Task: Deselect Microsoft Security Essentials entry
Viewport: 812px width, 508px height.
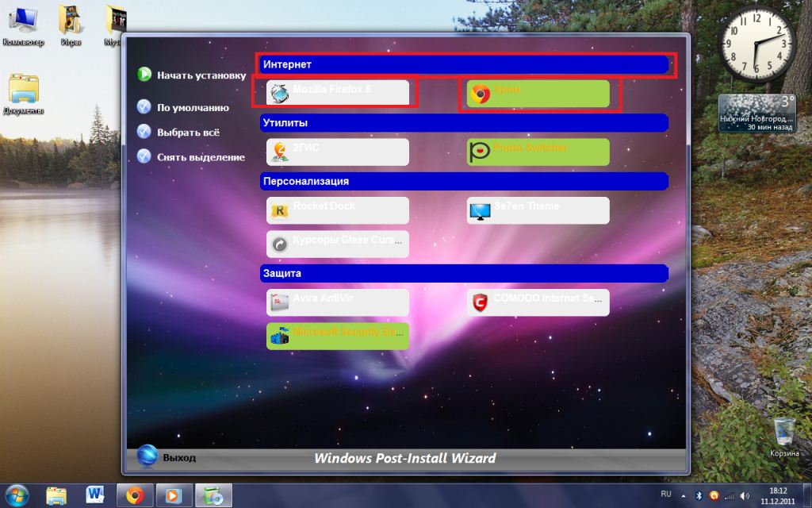Action: 338,336
